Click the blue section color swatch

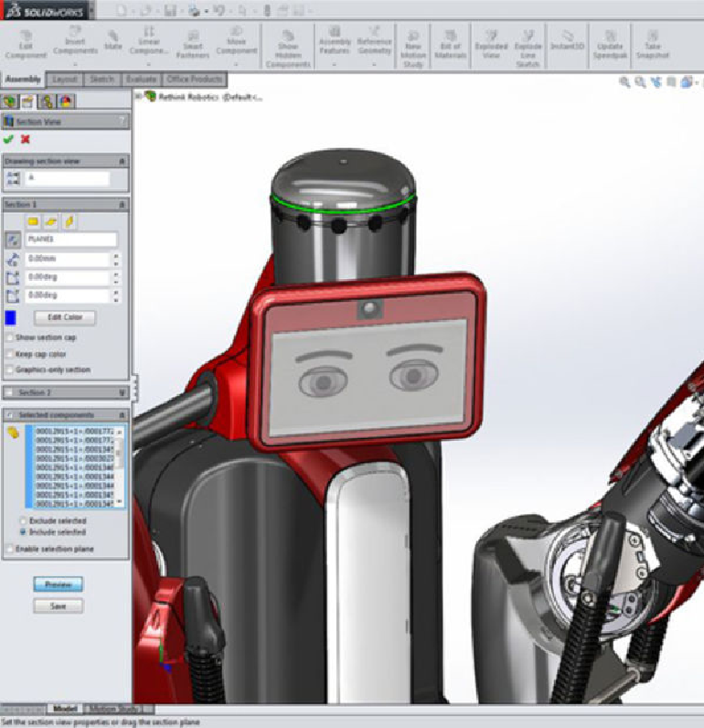[12, 317]
